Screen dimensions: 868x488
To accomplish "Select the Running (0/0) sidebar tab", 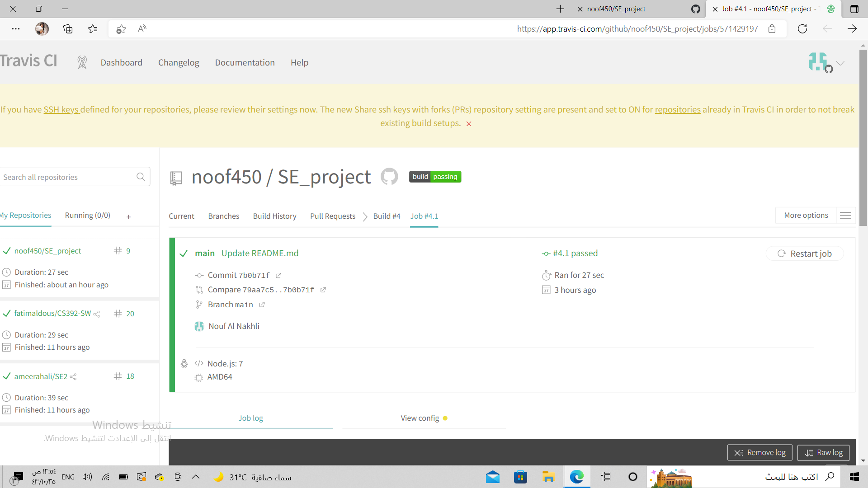I will pos(88,216).
